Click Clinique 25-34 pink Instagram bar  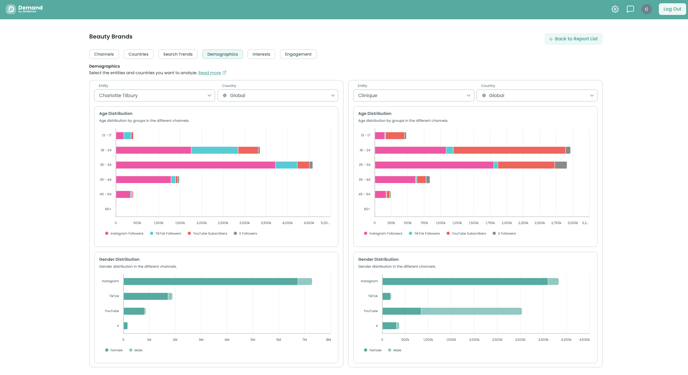coord(434,165)
